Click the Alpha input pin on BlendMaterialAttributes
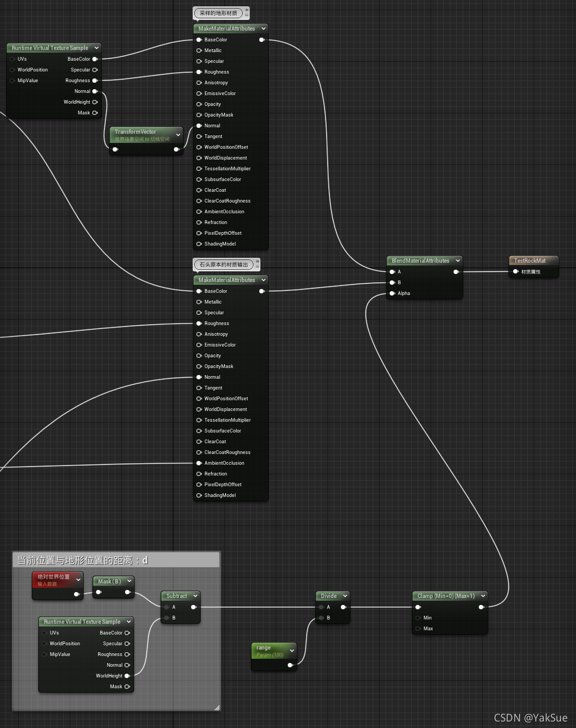 (392, 293)
